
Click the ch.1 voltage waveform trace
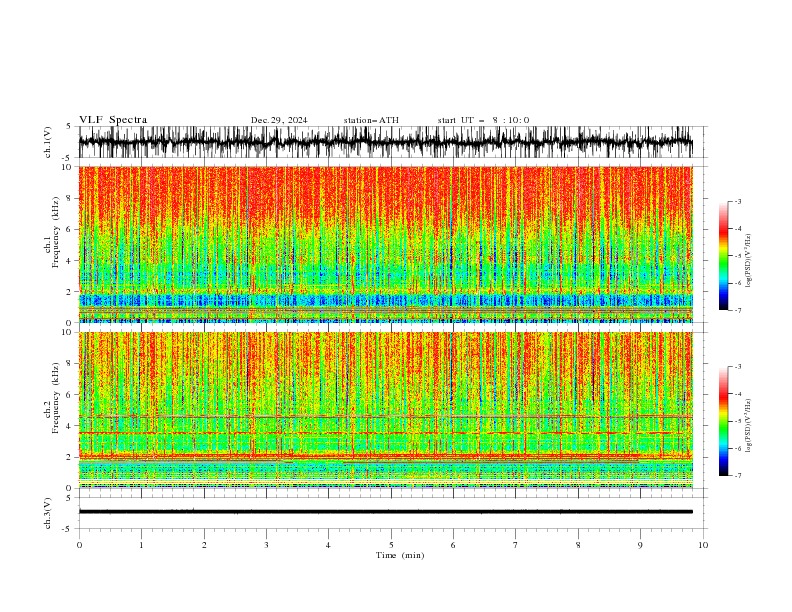tap(386, 142)
